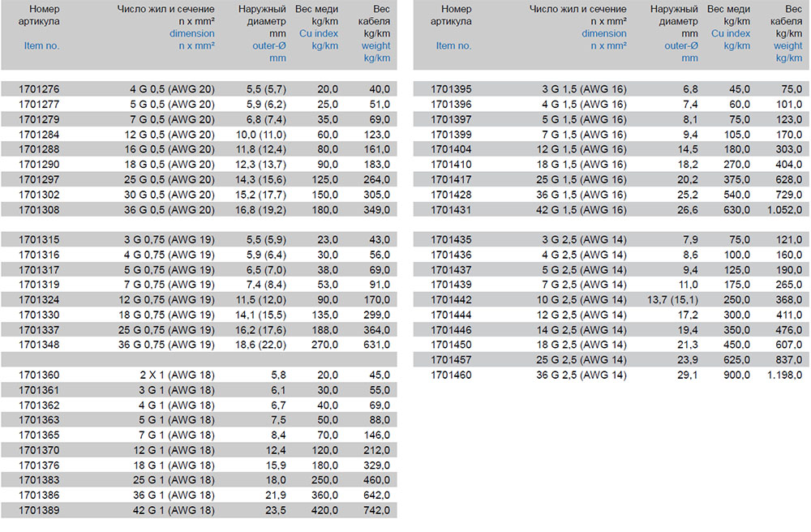Click item number 1701444
Image resolution: width=811 pixels, height=532 pixels.
click(x=452, y=315)
